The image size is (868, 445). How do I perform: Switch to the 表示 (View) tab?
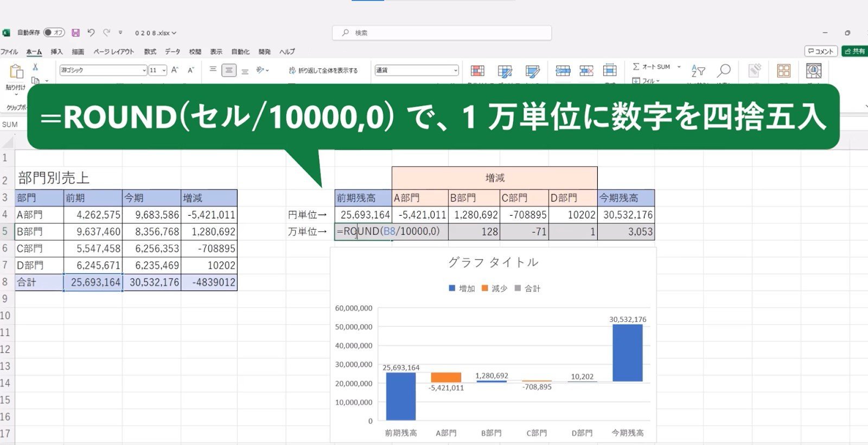click(216, 51)
